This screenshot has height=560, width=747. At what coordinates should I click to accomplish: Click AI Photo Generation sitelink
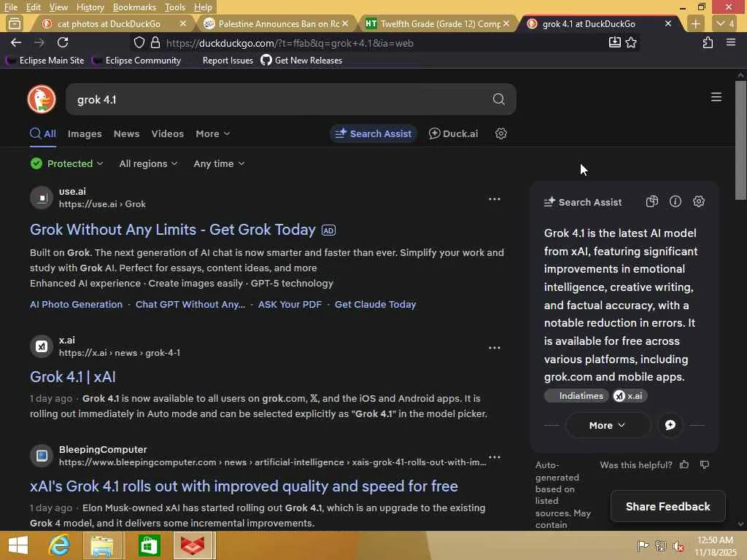(76, 304)
